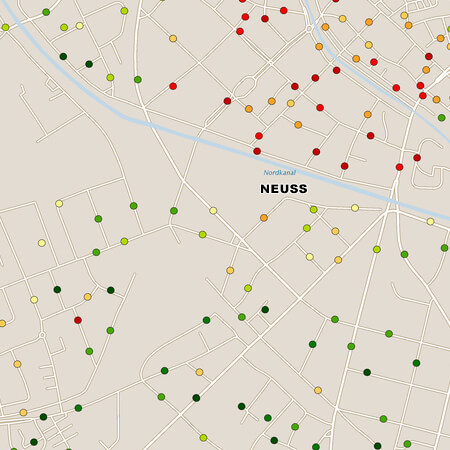Click the oval plaza among the red markers
This screenshot has height=450, width=450.
(244, 86)
